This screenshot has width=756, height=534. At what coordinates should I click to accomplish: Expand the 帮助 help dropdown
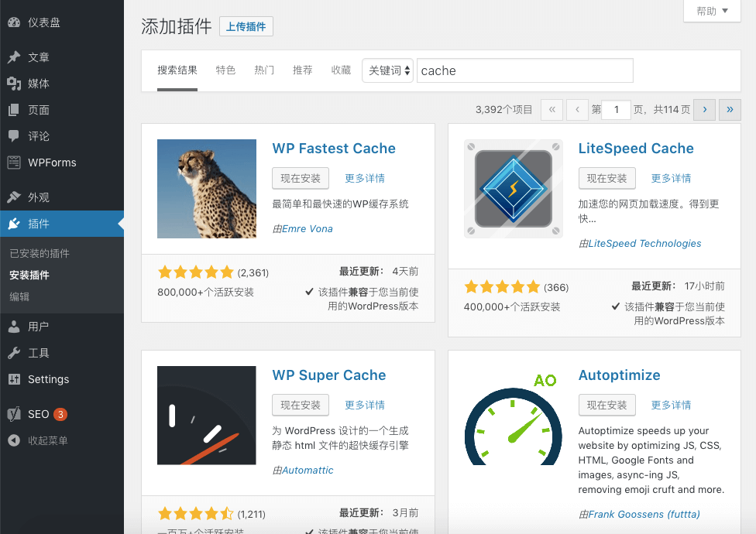[712, 11]
